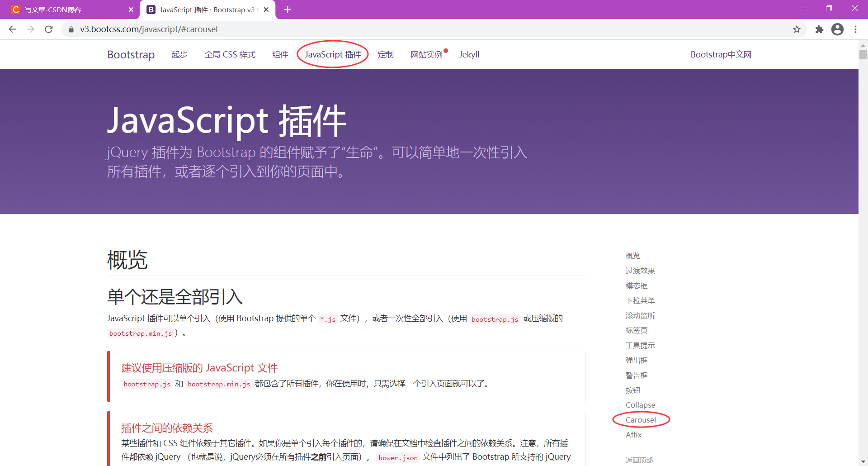The image size is (868, 466).
Task: Click the Bootstrap brand link
Action: click(x=131, y=55)
